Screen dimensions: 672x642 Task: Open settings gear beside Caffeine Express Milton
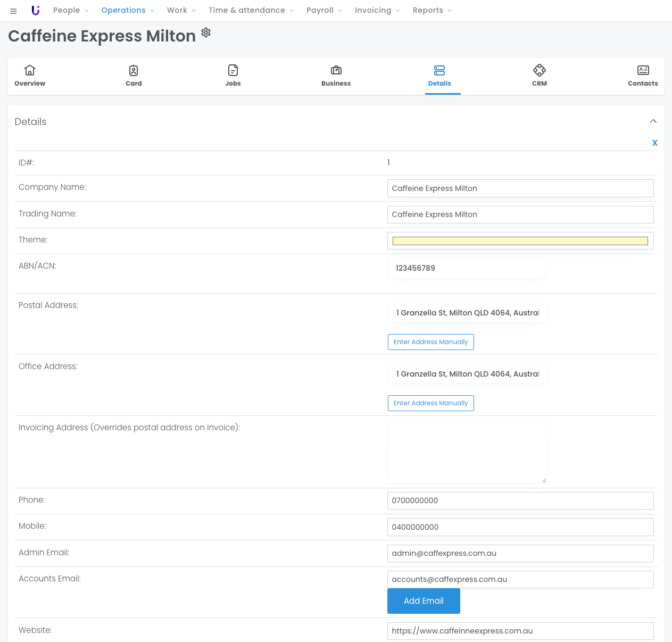coord(206,33)
